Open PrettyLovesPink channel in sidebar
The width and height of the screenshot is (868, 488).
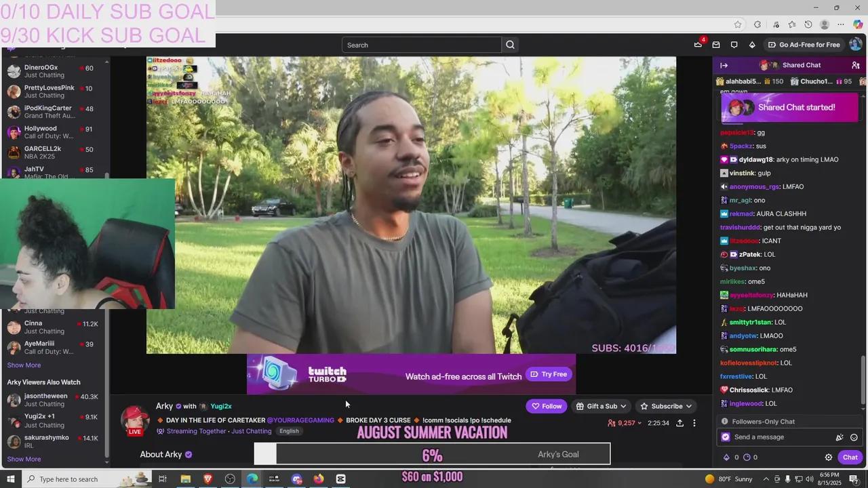coord(54,91)
